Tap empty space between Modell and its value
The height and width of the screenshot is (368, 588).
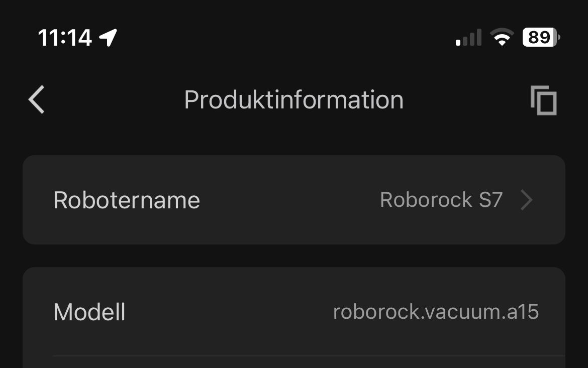click(x=229, y=312)
